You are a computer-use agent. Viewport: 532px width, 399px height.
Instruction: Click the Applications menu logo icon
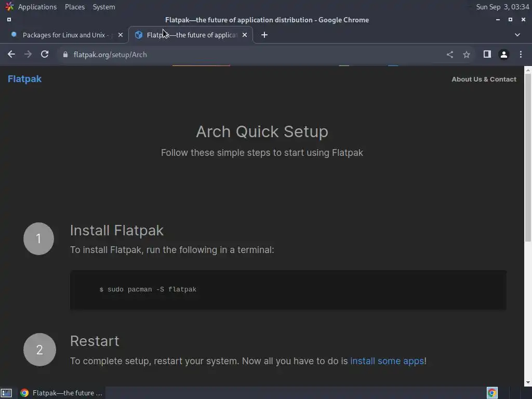point(9,6)
